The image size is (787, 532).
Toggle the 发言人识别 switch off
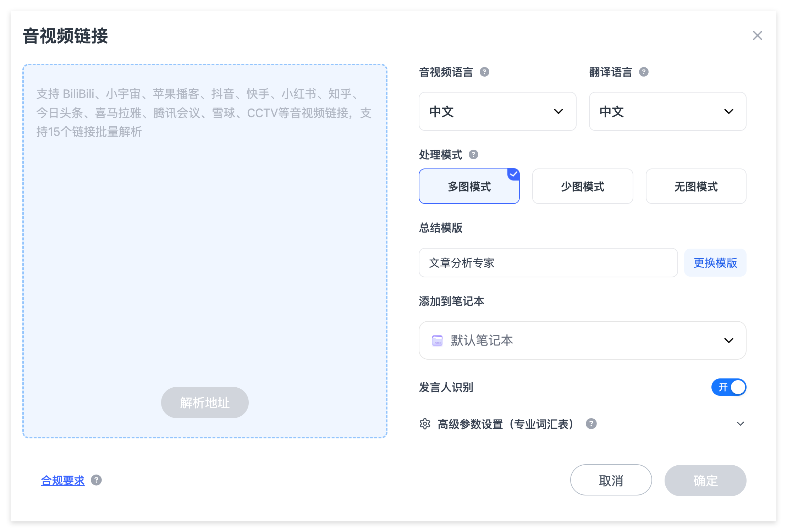coord(729,387)
